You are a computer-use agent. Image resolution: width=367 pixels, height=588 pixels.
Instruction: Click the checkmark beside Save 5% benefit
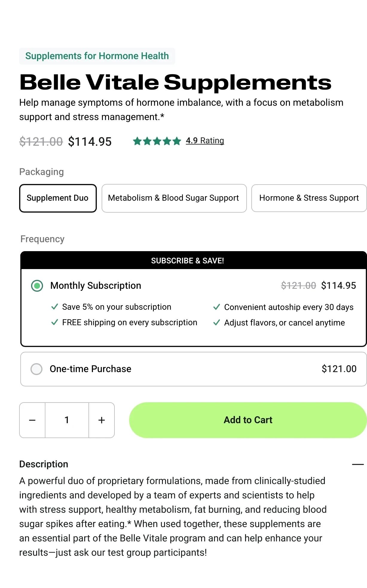tap(55, 307)
